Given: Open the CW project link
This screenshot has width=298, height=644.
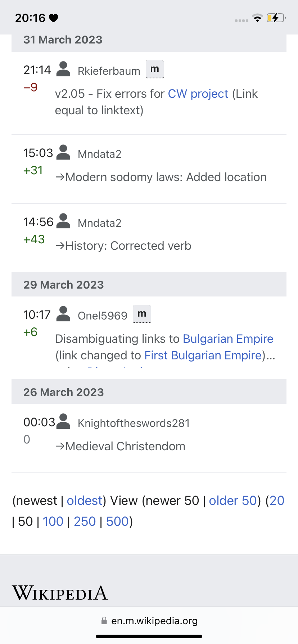Looking at the screenshot, I should tap(198, 94).
